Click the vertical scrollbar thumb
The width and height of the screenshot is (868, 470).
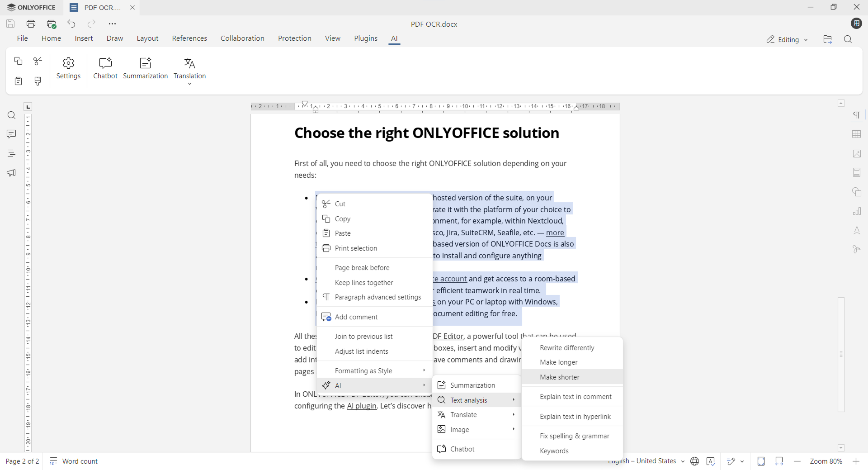pos(841,354)
